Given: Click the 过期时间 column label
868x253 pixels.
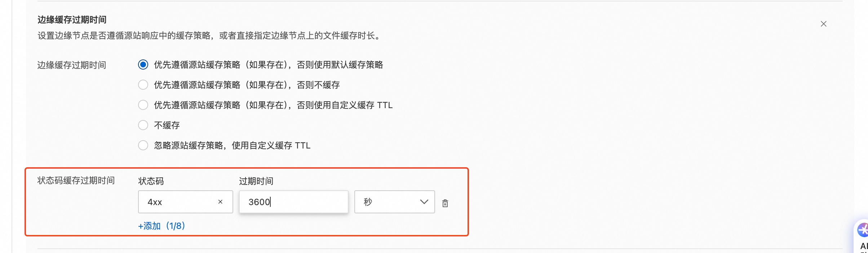Looking at the screenshot, I should coord(256,181).
